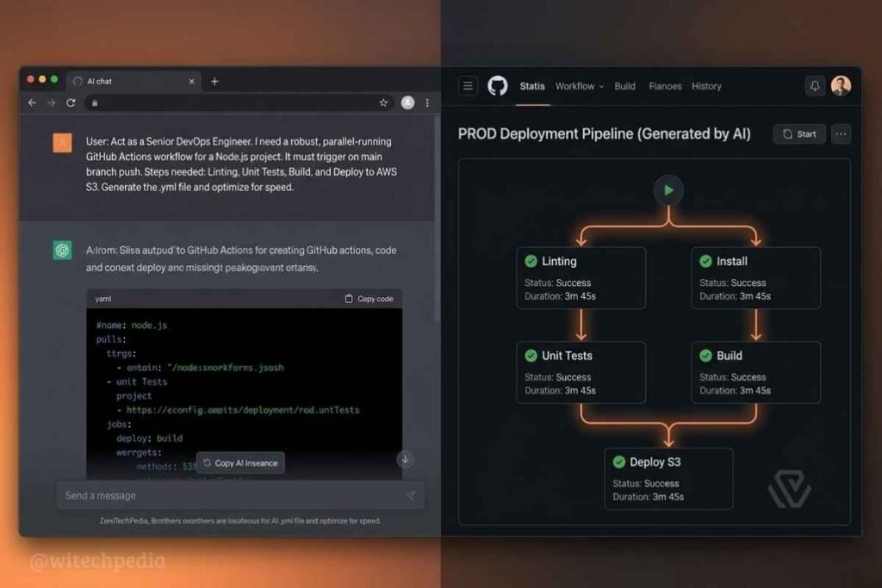Click your profile avatar in the GitHub header
Screen dimensions: 882x588
click(842, 85)
